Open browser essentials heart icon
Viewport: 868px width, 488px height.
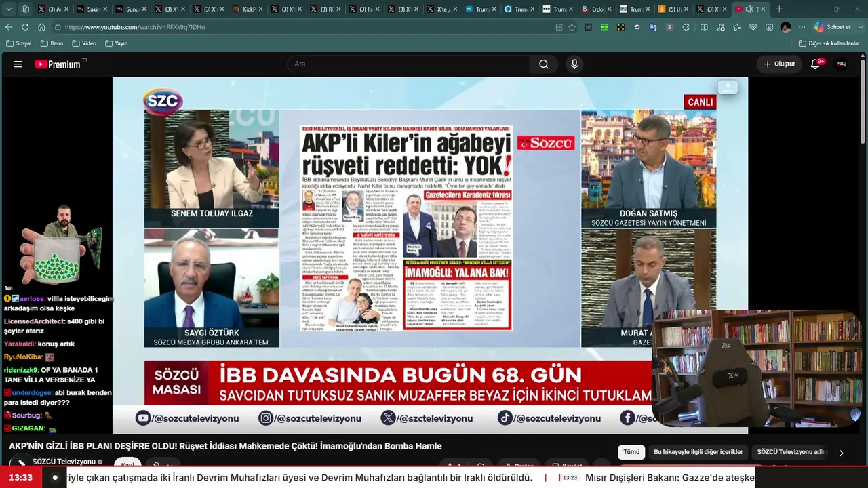pyautogui.click(x=753, y=27)
